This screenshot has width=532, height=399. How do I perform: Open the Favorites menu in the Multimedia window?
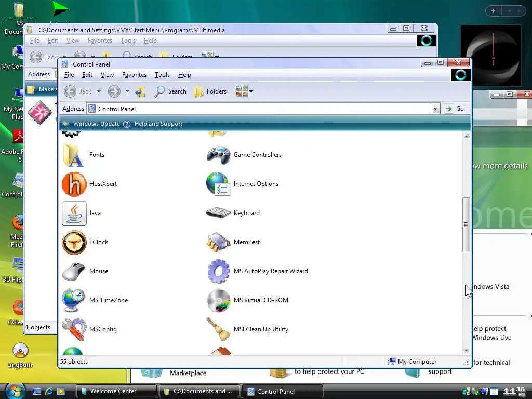(100, 41)
